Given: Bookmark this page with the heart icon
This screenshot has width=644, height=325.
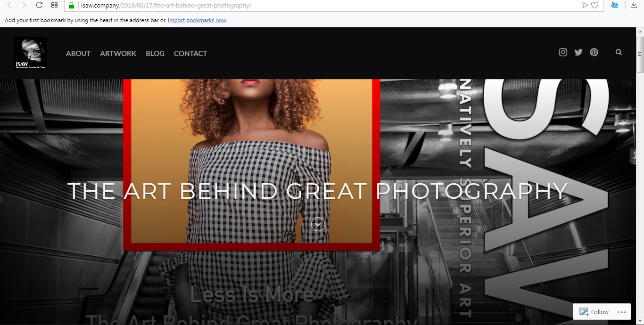Looking at the screenshot, I should click(595, 5).
